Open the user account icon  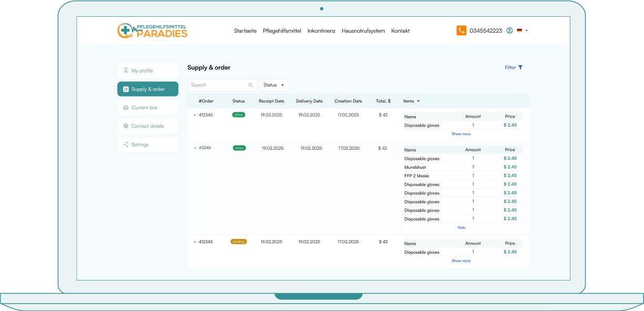(x=509, y=30)
